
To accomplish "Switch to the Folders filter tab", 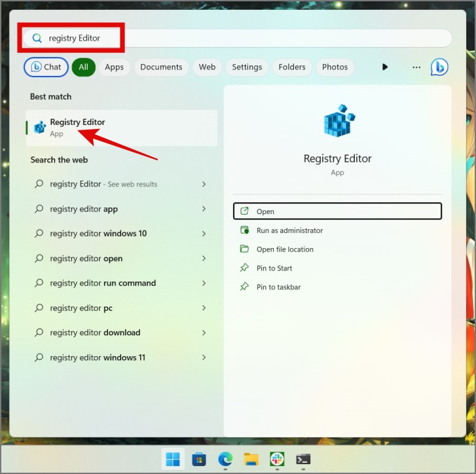I will [x=292, y=67].
